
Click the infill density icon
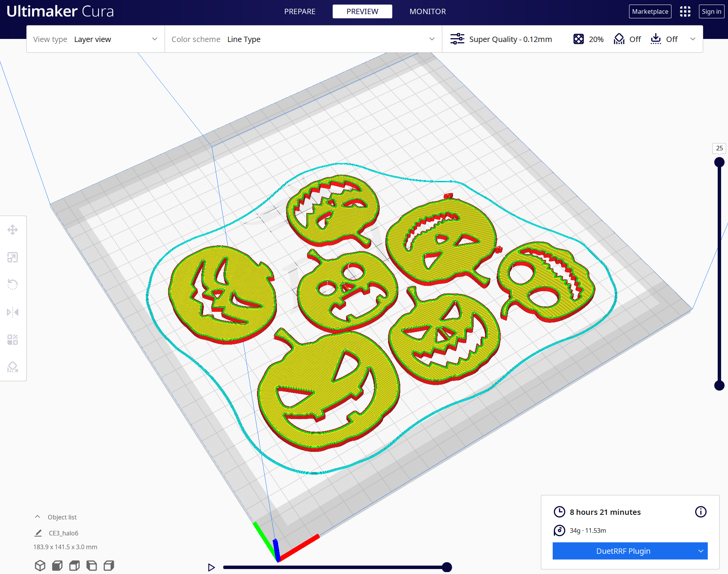pos(579,39)
